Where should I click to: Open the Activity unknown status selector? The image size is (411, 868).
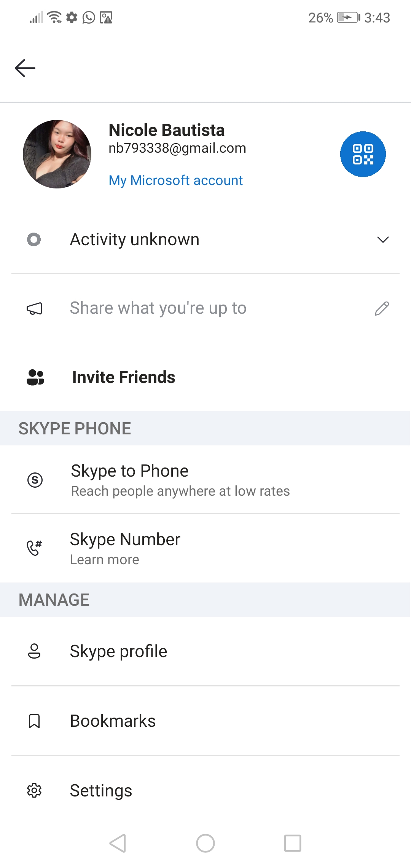click(135, 239)
